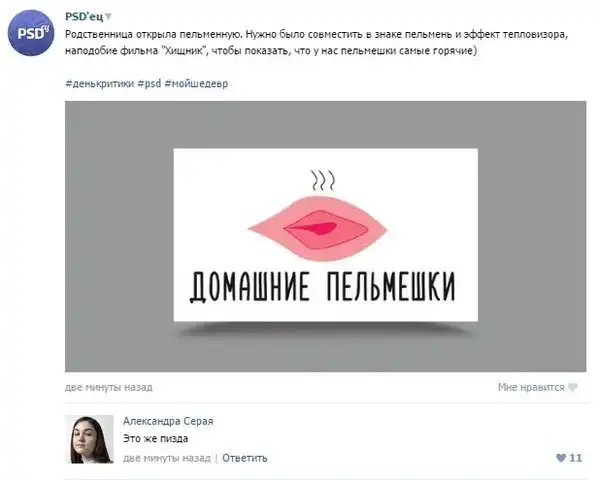The image size is (600, 480).
Task: Reply to the comment with Ответить
Action: [x=245, y=458]
